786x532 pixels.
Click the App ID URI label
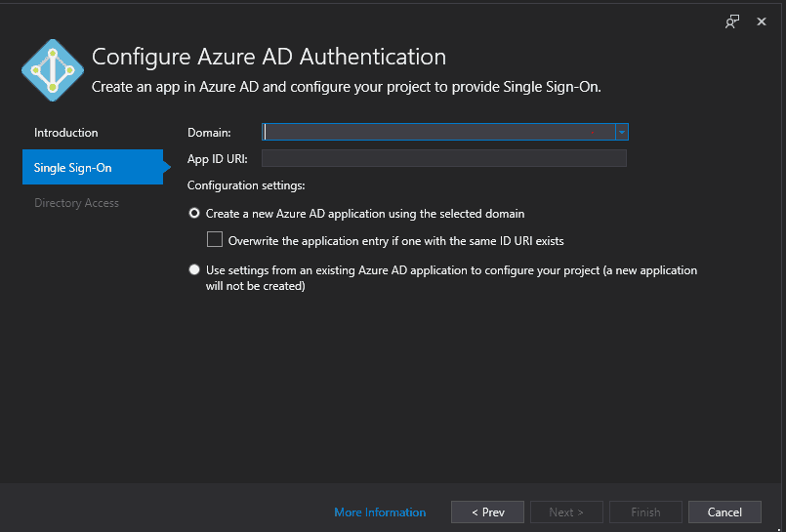(217, 159)
